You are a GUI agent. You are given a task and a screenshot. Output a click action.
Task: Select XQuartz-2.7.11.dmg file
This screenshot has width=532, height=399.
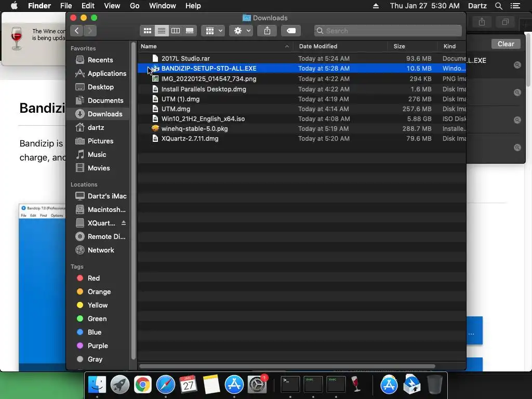302,138
